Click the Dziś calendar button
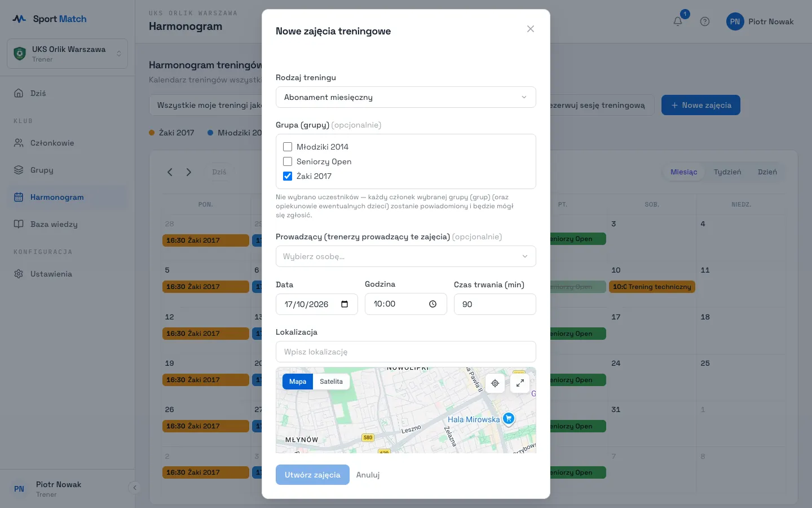The width and height of the screenshot is (812, 508). 219,172
